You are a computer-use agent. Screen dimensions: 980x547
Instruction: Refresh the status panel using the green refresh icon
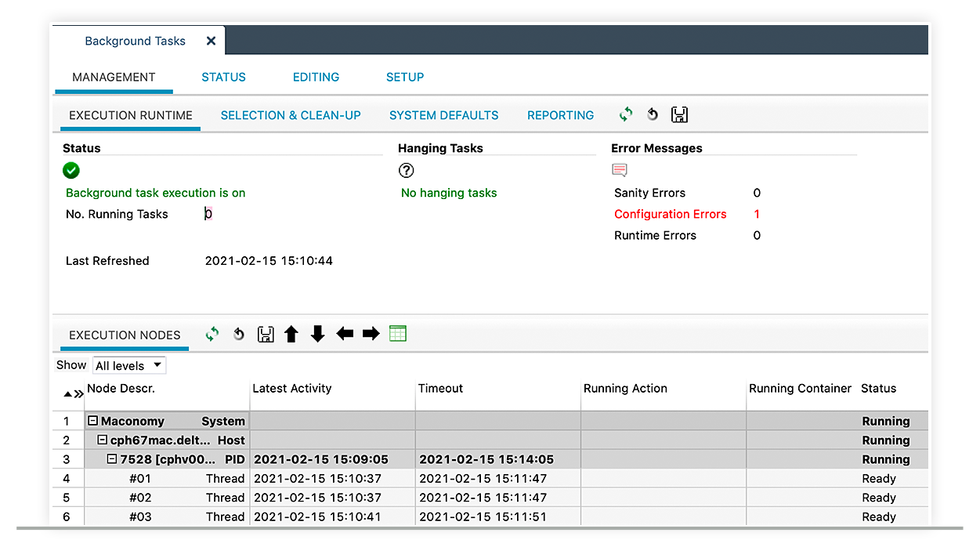(625, 114)
